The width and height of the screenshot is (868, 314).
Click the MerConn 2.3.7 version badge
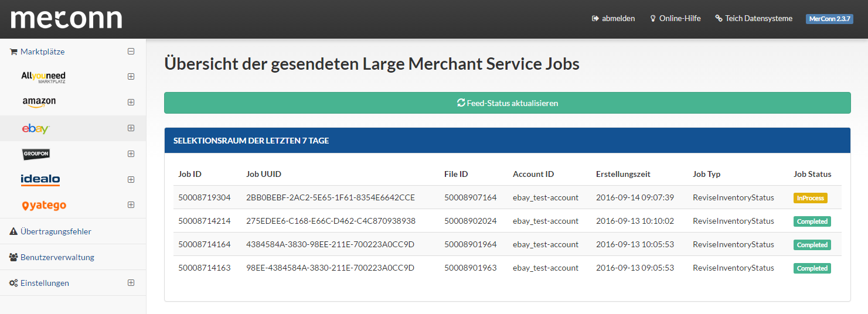click(829, 19)
